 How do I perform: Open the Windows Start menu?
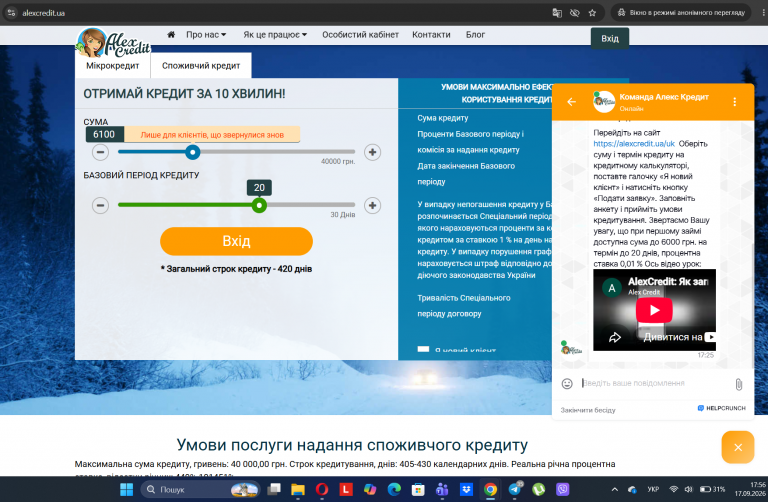126,489
